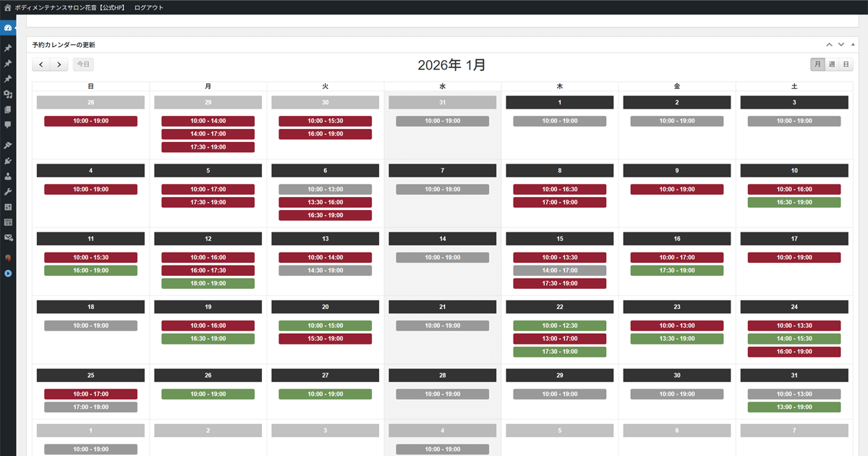Go to the next month with right arrow
The image size is (868, 456).
point(59,64)
